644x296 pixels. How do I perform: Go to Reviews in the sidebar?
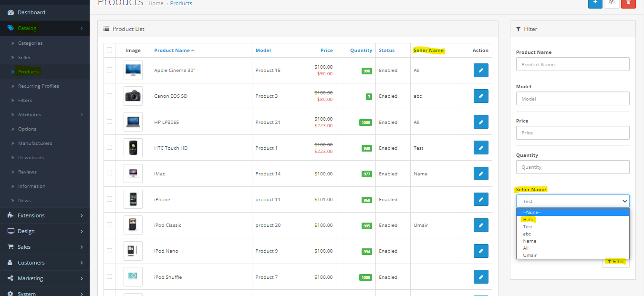45,172
